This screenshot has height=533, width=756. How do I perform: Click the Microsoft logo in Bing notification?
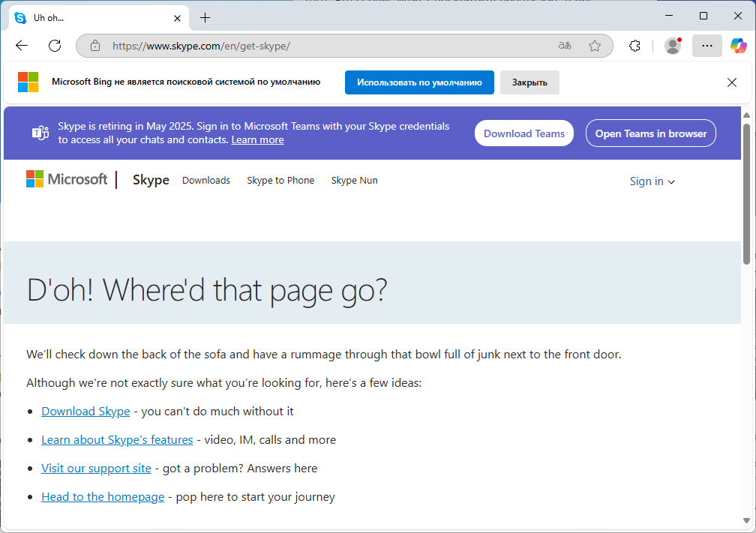tap(28, 82)
